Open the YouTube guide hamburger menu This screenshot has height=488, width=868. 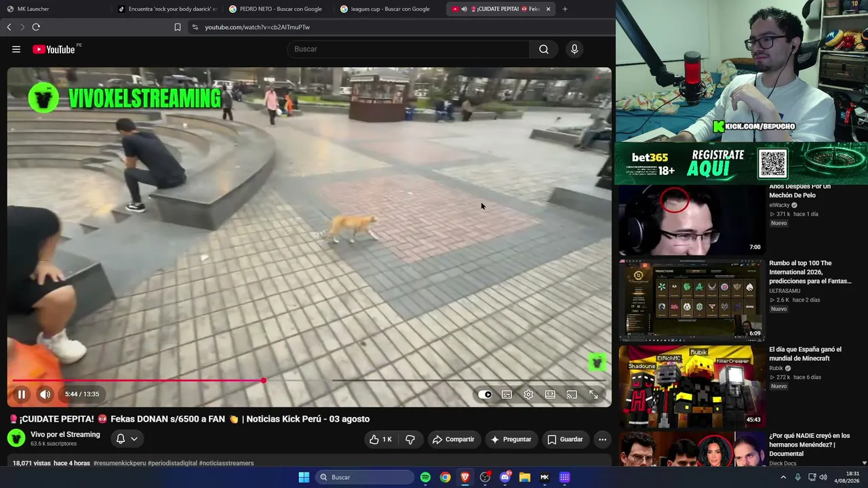click(x=16, y=49)
